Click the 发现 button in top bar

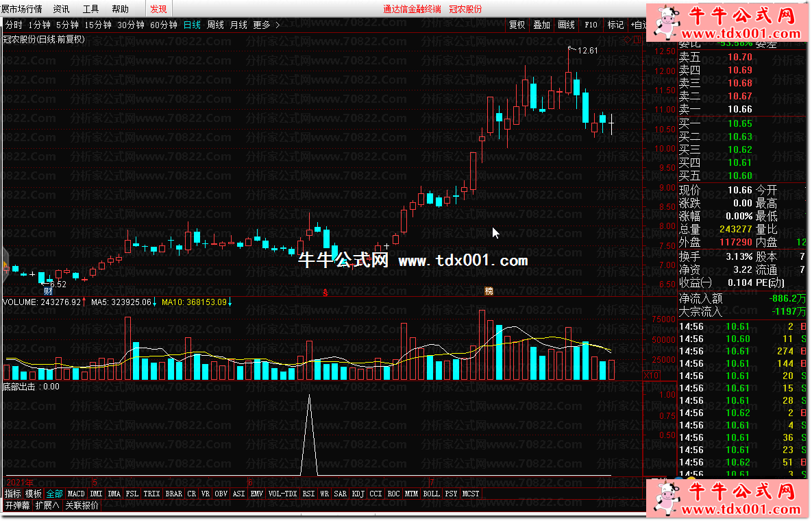tap(158, 9)
